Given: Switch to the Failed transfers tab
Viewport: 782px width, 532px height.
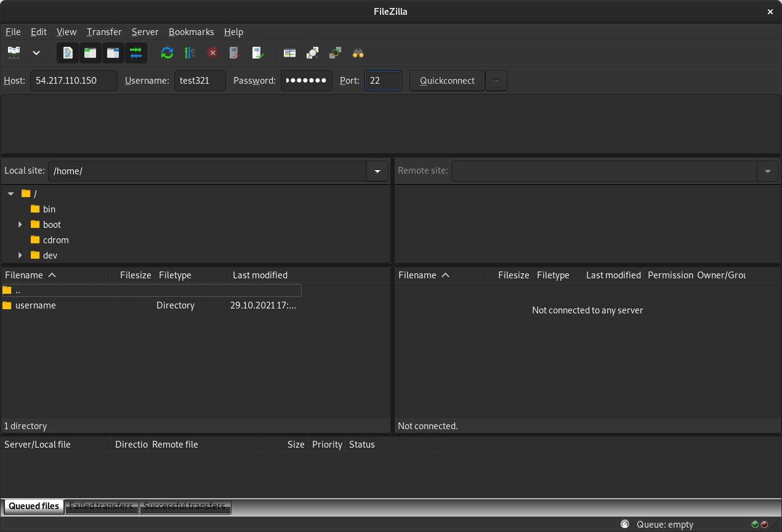Looking at the screenshot, I should click(x=102, y=507).
